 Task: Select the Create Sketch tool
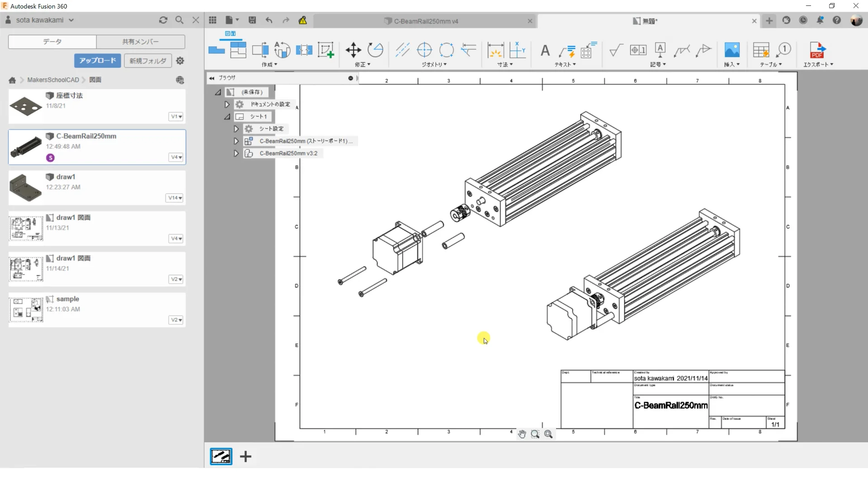pyautogui.click(x=326, y=50)
